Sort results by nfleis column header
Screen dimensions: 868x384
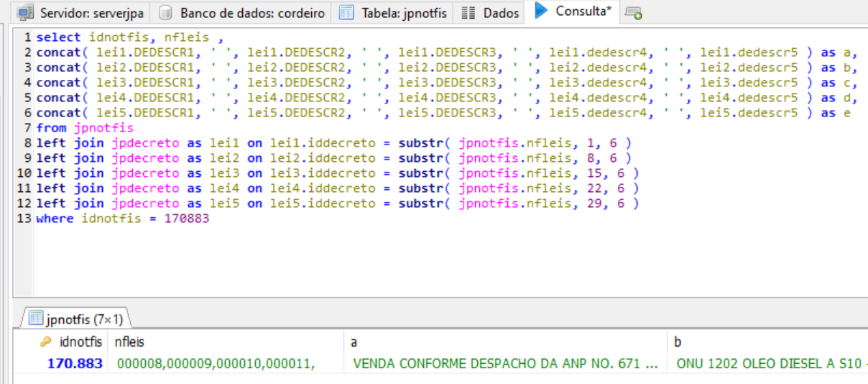click(x=130, y=342)
